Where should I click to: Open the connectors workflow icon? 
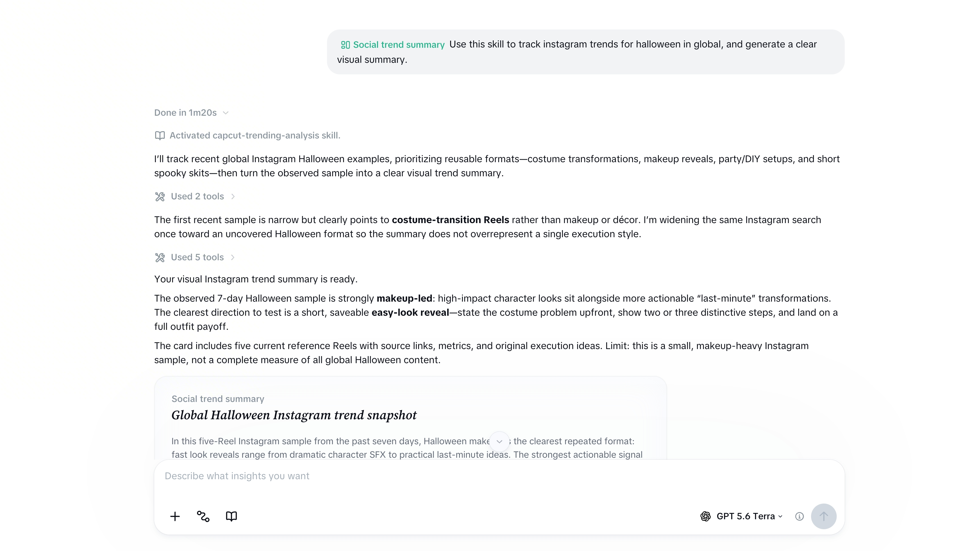coord(203,516)
